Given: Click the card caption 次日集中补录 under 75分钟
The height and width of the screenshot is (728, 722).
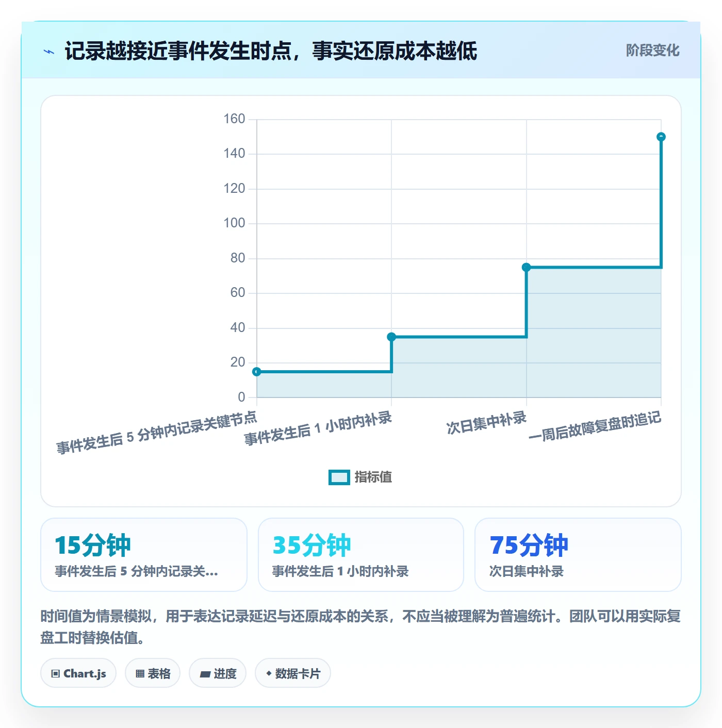Looking at the screenshot, I should click(x=526, y=571).
